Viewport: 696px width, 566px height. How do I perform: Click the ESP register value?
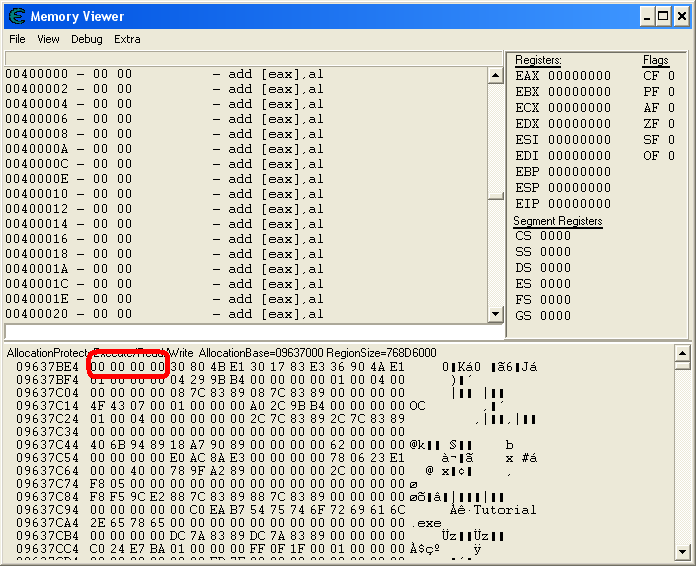tap(579, 188)
